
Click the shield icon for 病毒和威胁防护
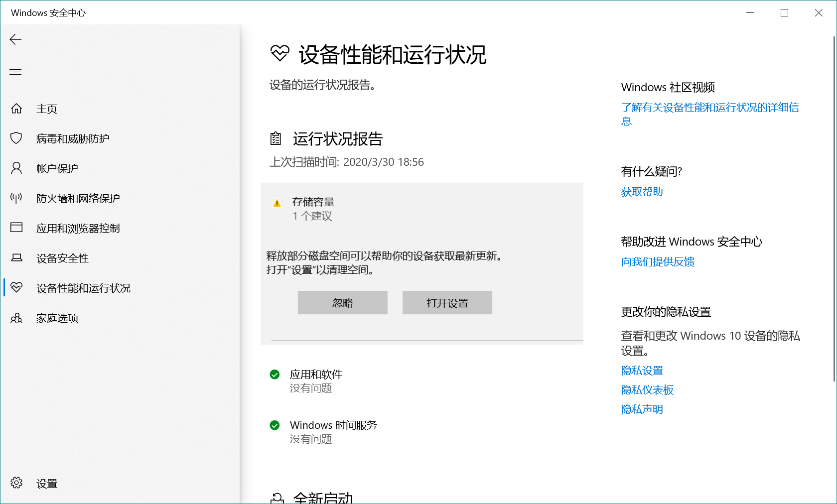(x=16, y=138)
